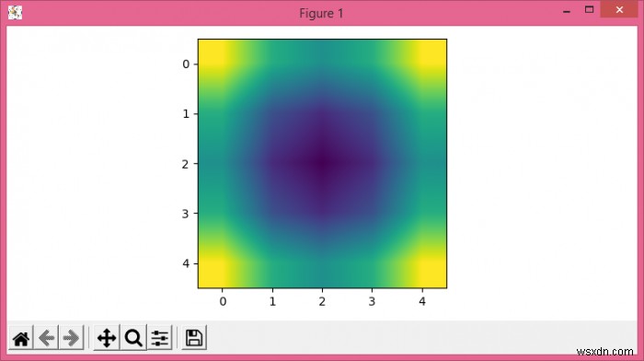This screenshot has height=361, width=644.
Task: Click the matplotlib window icon in the title bar
Action: coord(16,12)
